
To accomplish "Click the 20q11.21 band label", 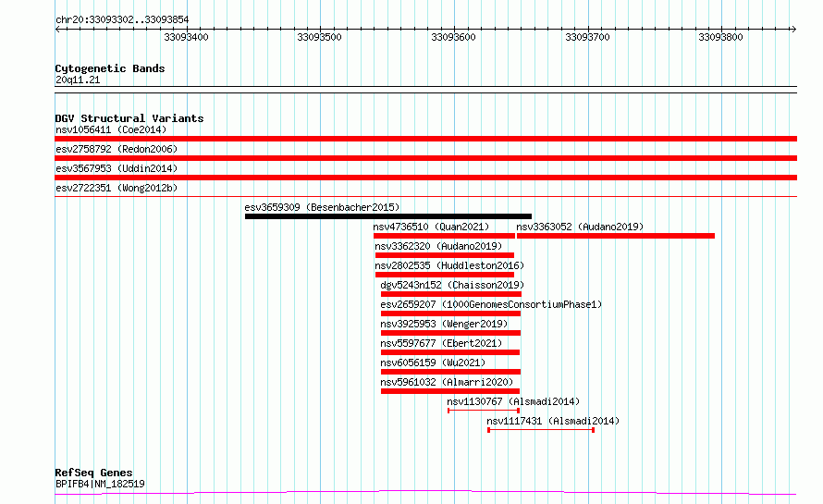I will 78,80.
